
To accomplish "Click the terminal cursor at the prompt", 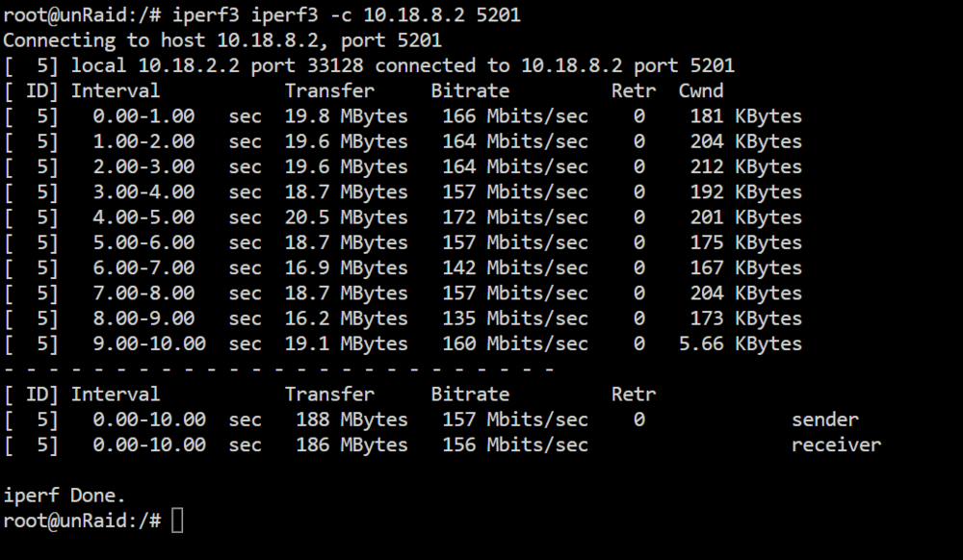I will point(177,521).
